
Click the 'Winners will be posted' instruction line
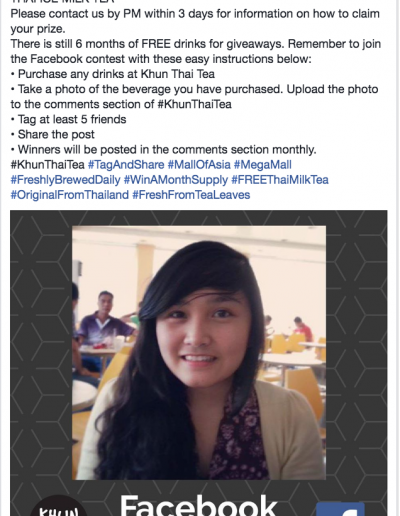(163, 150)
